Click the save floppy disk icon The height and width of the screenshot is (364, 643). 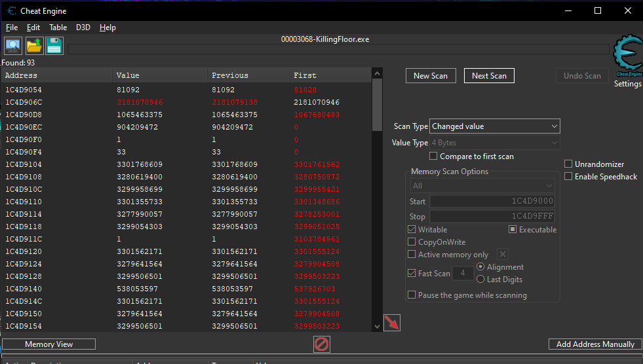[x=54, y=46]
